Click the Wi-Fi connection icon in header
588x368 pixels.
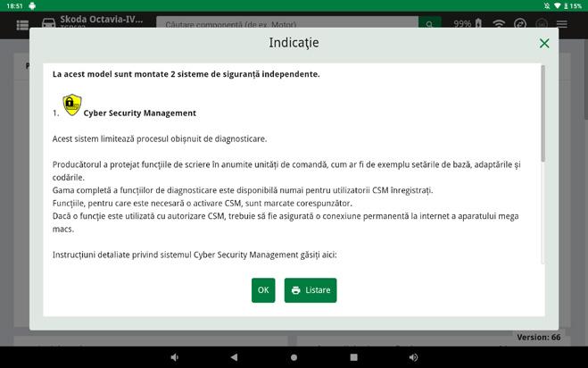(499, 24)
